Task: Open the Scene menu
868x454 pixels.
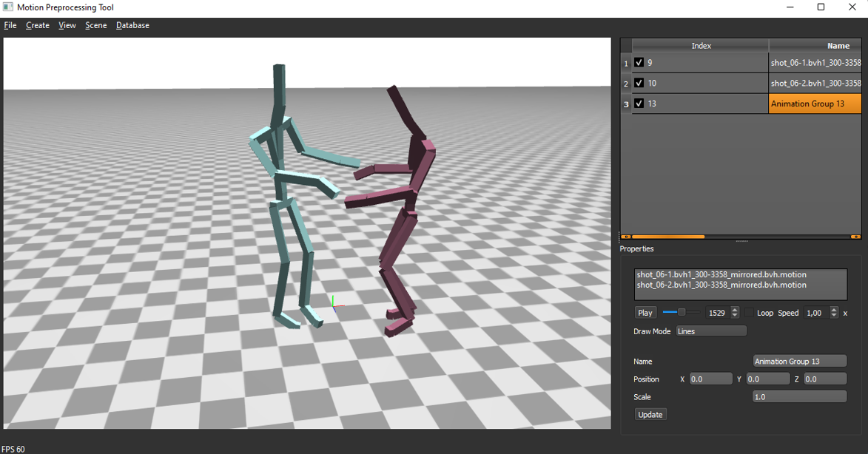Action: (x=95, y=25)
